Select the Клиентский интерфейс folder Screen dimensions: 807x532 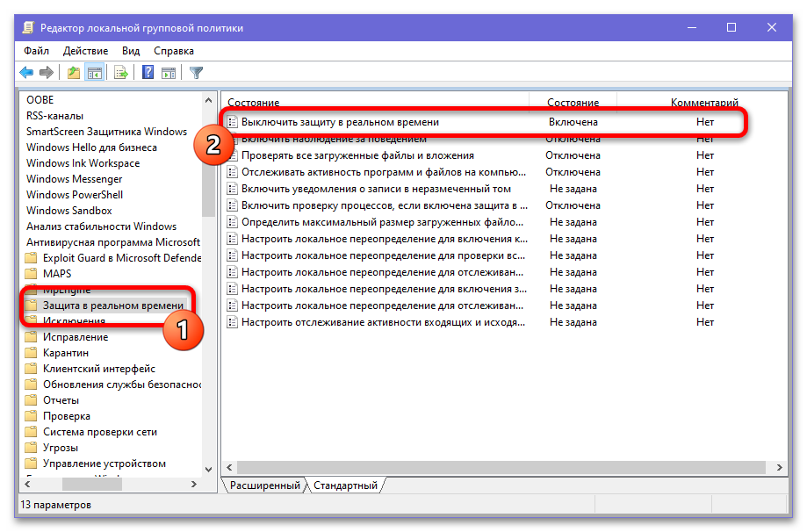click(x=99, y=369)
